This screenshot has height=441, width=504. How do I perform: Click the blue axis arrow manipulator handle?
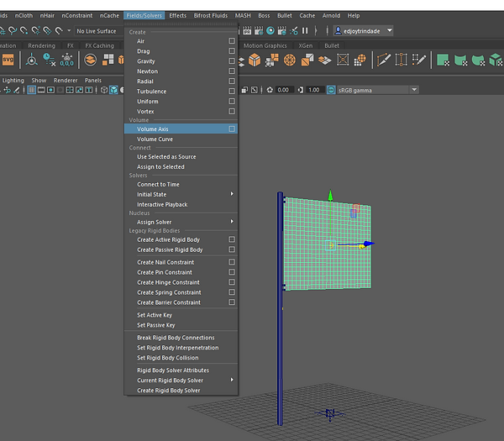click(369, 244)
